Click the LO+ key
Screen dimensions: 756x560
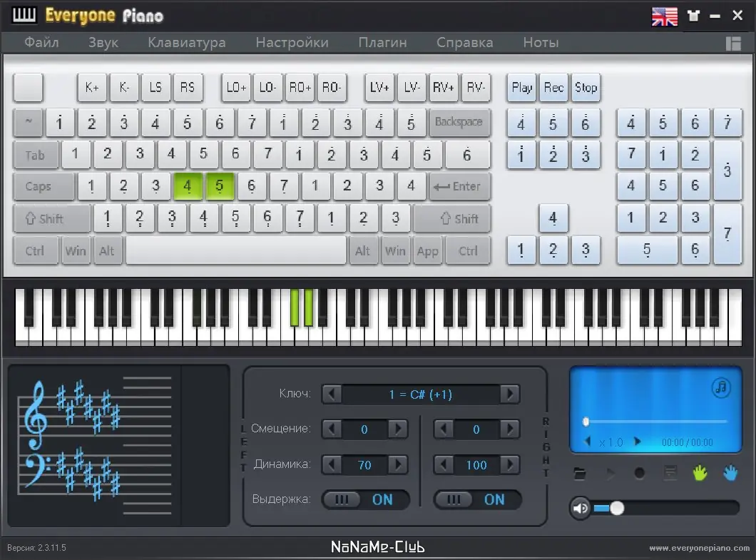coord(236,88)
